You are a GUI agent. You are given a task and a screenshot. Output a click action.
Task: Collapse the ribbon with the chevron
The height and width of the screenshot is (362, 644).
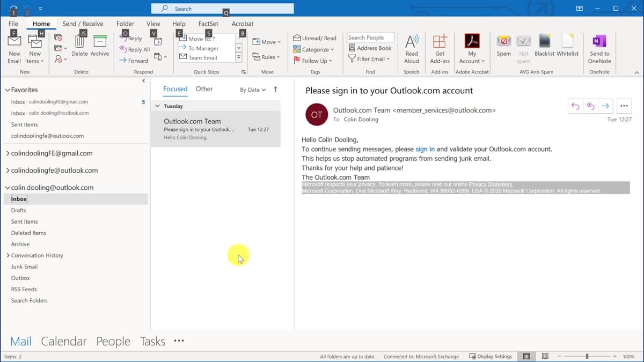[637, 72]
